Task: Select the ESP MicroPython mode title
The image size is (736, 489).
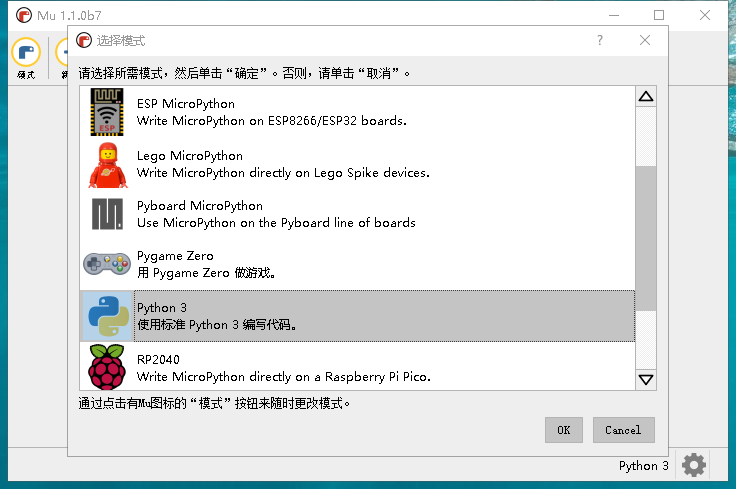Action: tap(186, 104)
